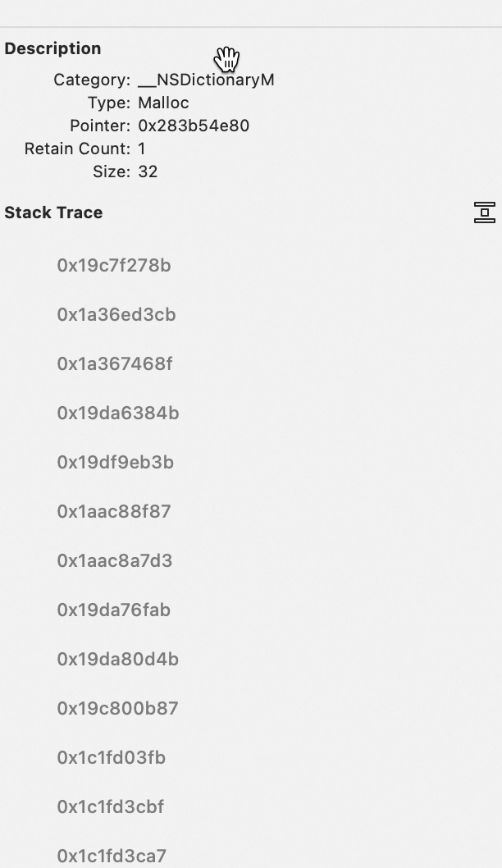
Task: Select stack frame 0x19da6384b
Action: (x=118, y=413)
